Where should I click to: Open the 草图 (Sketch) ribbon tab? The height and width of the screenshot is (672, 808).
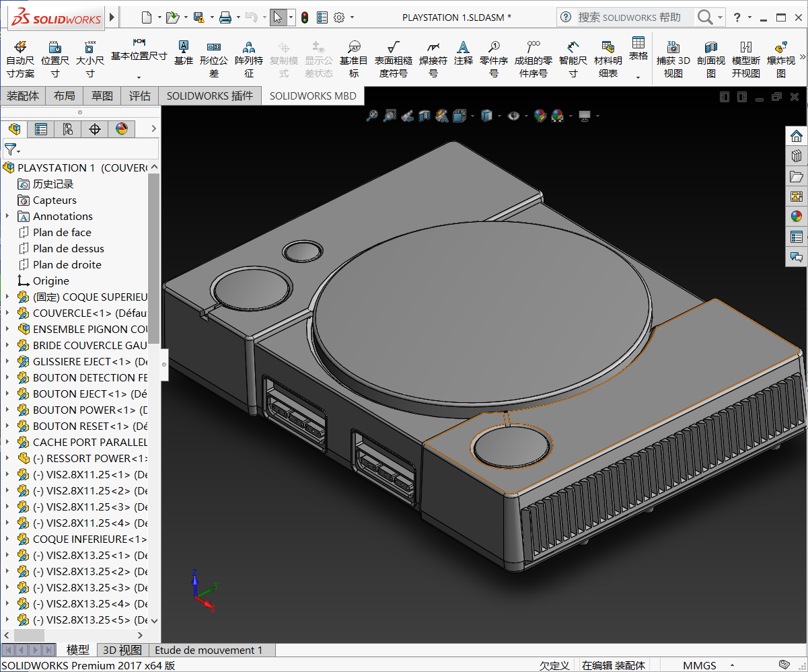(x=102, y=96)
